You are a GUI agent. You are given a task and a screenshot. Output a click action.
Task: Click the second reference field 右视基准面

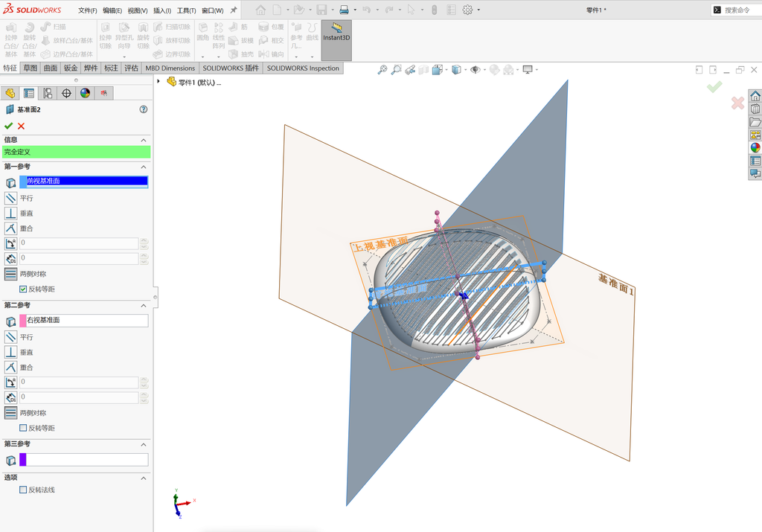pos(83,320)
